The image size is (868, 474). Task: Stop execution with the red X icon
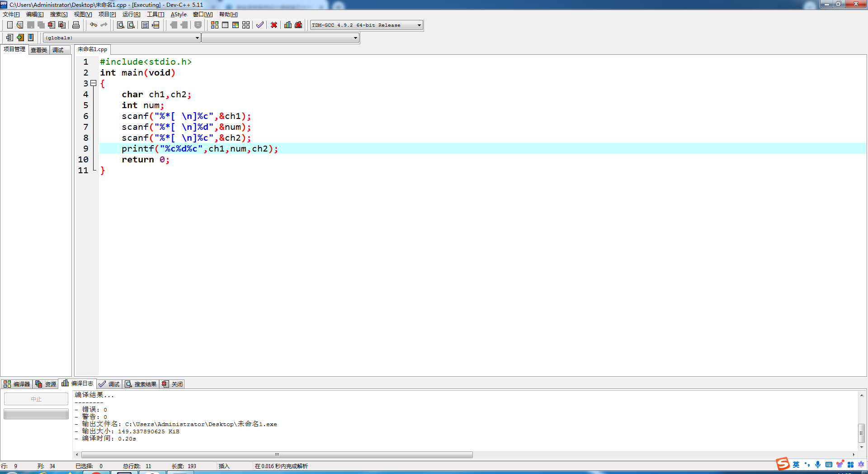tap(274, 25)
